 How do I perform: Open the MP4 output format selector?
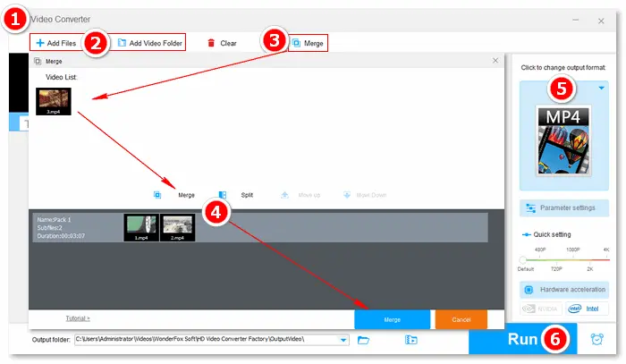point(563,139)
